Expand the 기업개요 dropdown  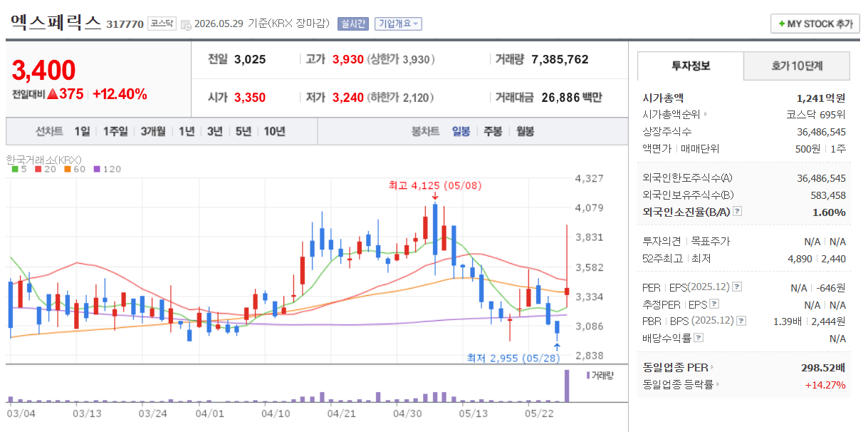click(x=398, y=24)
